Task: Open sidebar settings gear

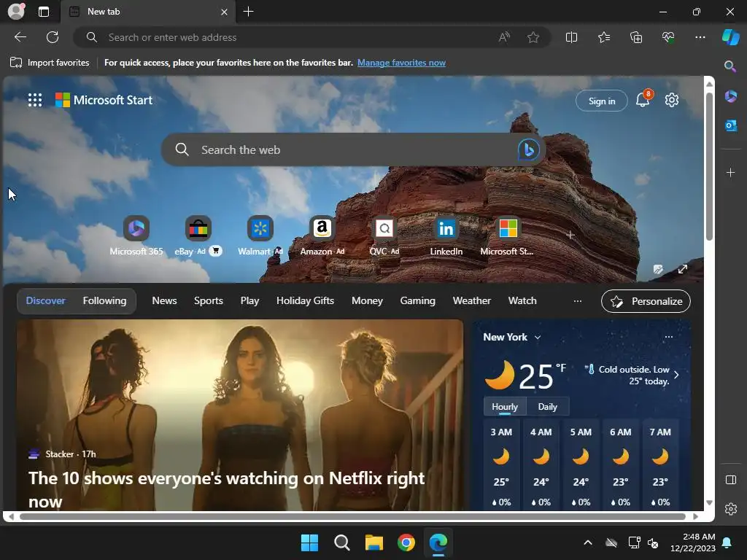Action: click(x=731, y=508)
